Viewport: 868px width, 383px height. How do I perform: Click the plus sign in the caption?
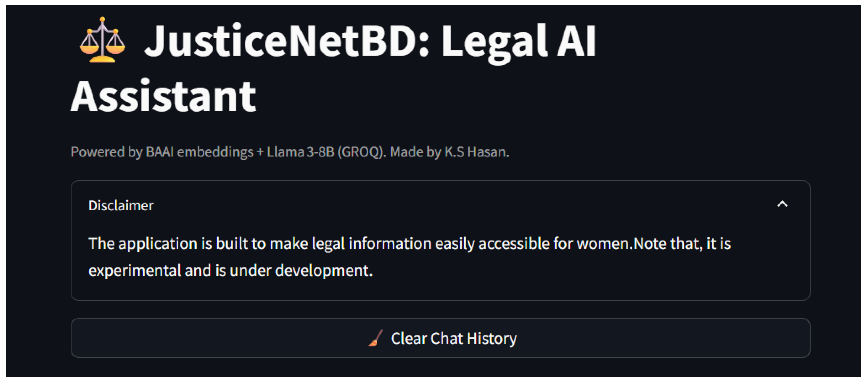click(260, 152)
